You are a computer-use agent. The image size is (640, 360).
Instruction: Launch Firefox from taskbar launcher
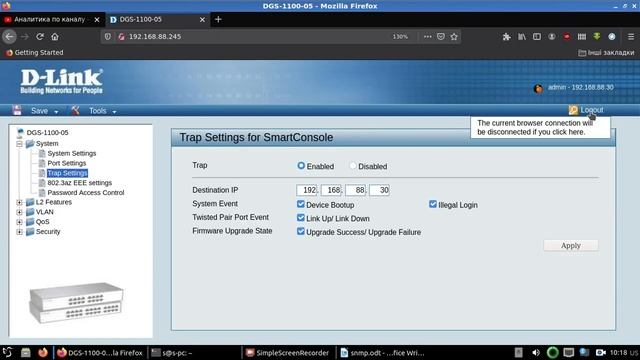pos(42,352)
